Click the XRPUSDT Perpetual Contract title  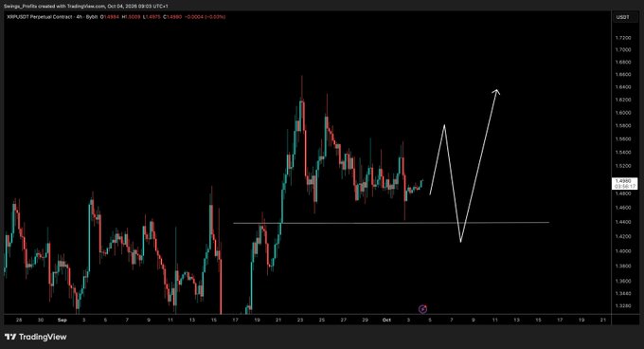[40, 17]
